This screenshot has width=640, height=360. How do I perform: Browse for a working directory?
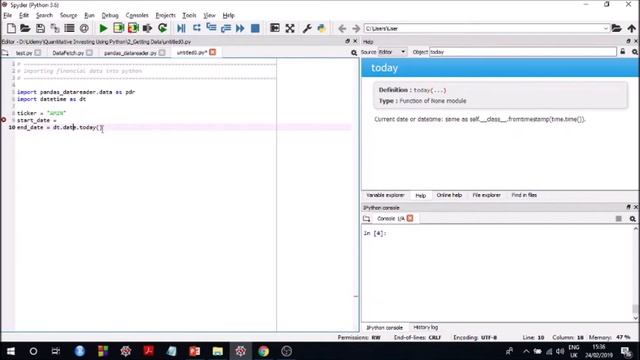(616, 28)
